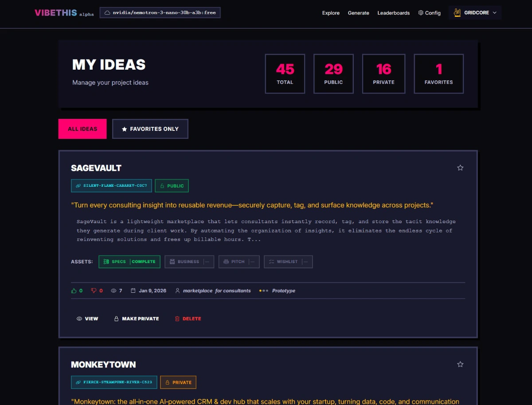Open the Explore page from the navigation
This screenshot has height=405, width=532.
pyautogui.click(x=331, y=13)
